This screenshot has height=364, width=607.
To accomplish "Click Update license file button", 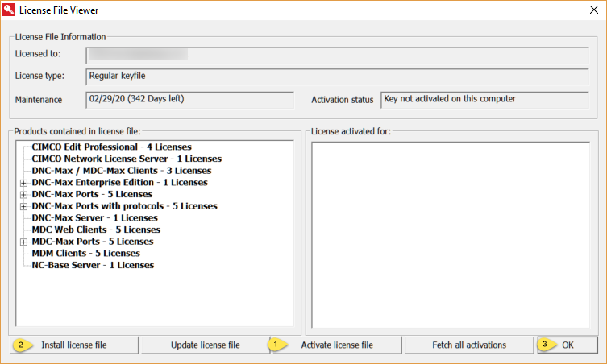I will click(x=206, y=345).
